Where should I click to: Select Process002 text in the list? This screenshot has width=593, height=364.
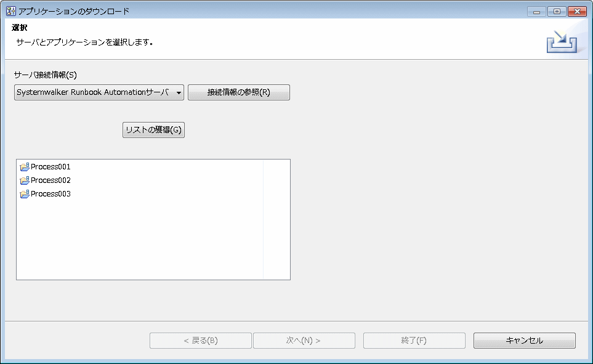pos(50,180)
